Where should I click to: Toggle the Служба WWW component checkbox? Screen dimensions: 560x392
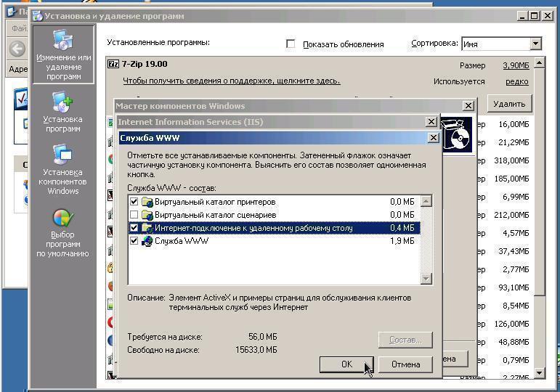pyautogui.click(x=134, y=241)
